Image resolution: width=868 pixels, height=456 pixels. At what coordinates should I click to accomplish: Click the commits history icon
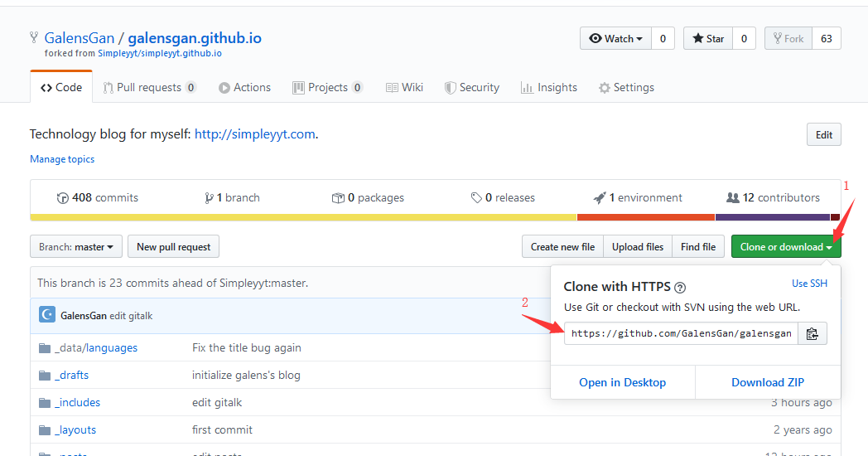click(62, 198)
